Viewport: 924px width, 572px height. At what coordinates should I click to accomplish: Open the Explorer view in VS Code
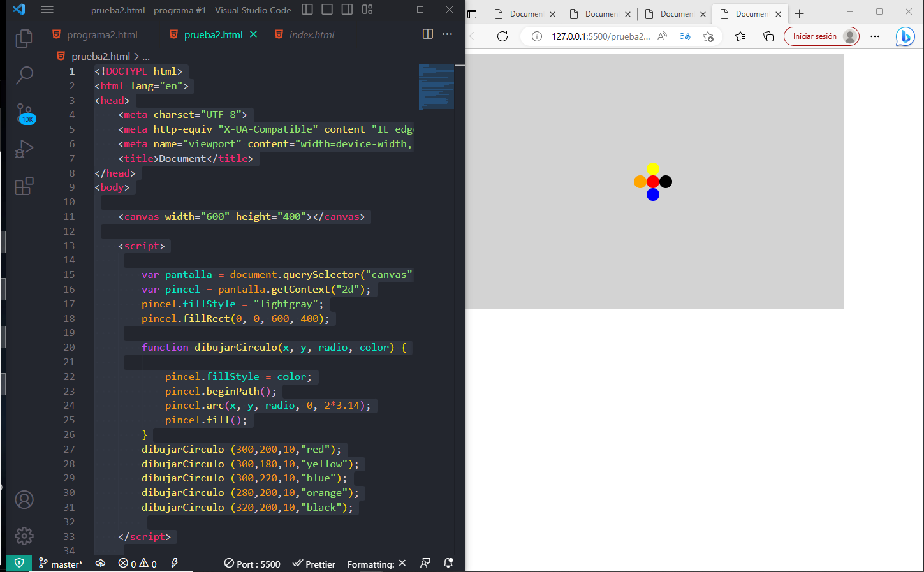coord(24,38)
